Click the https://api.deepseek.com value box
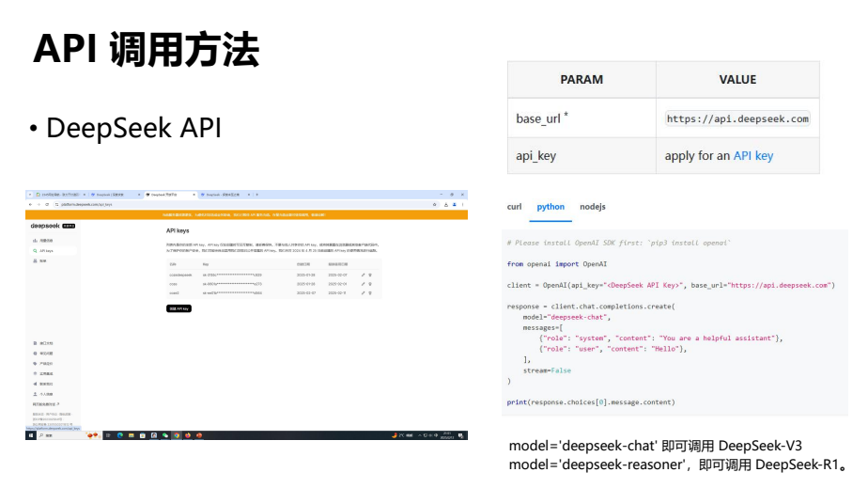The height and width of the screenshot is (488, 868). (737, 118)
